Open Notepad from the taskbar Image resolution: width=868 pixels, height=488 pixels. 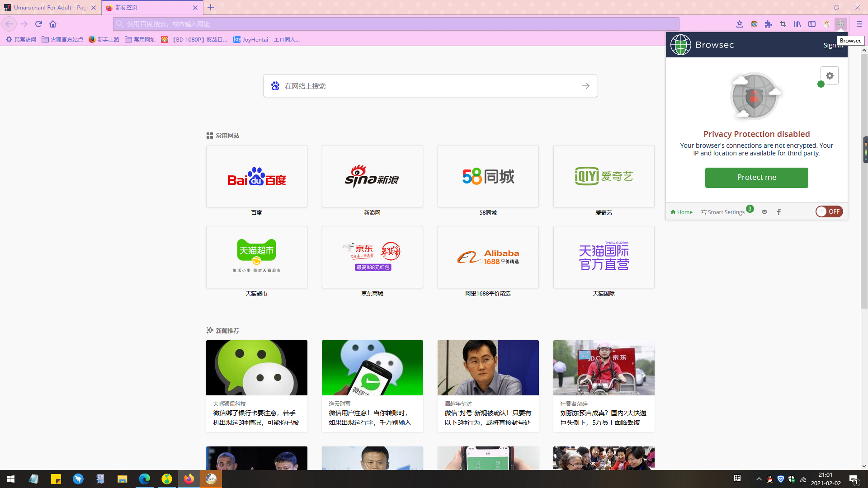pos(33,479)
